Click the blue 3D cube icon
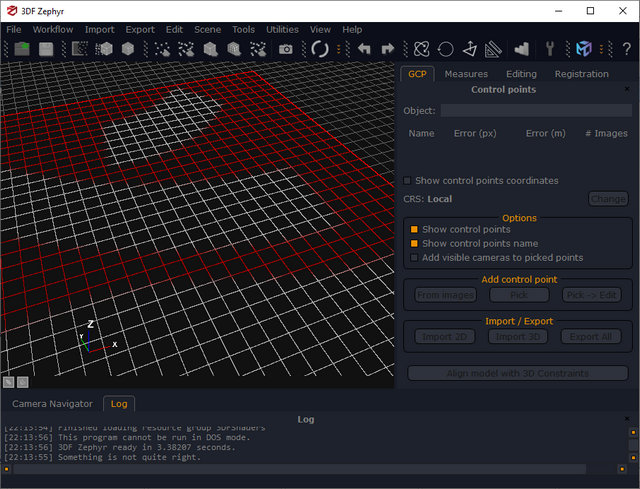 point(584,49)
